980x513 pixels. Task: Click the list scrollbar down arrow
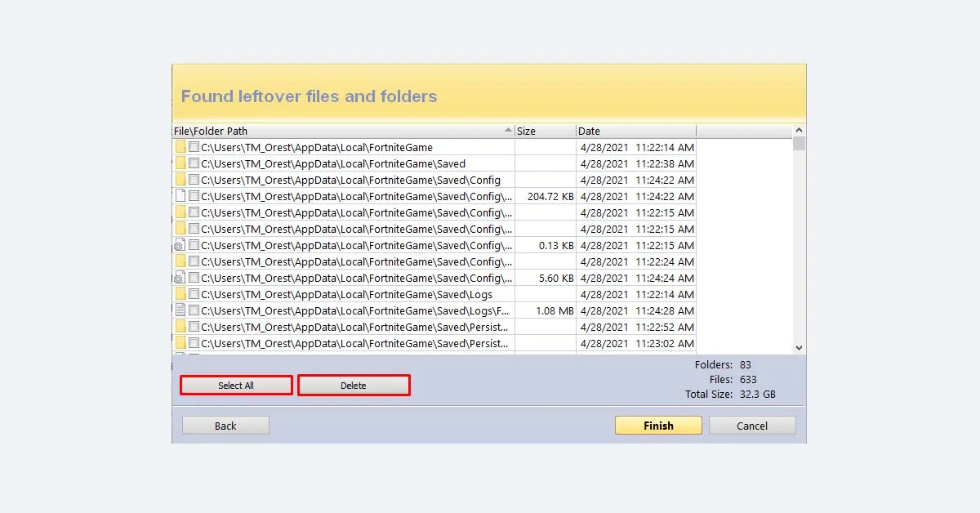click(799, 347)
